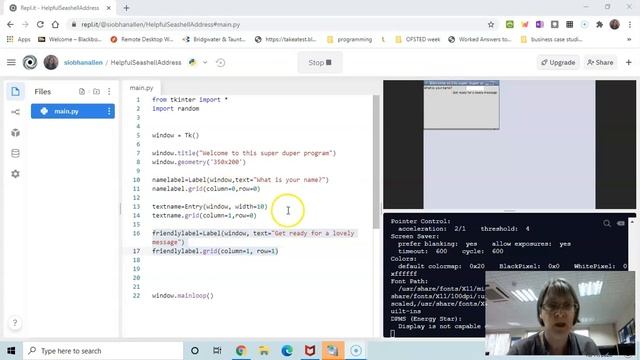Image resolution: width=640 pixels, height=360 pixels.
Task: Close the Repl.it browser tab
Action: (x=109, y=8)
